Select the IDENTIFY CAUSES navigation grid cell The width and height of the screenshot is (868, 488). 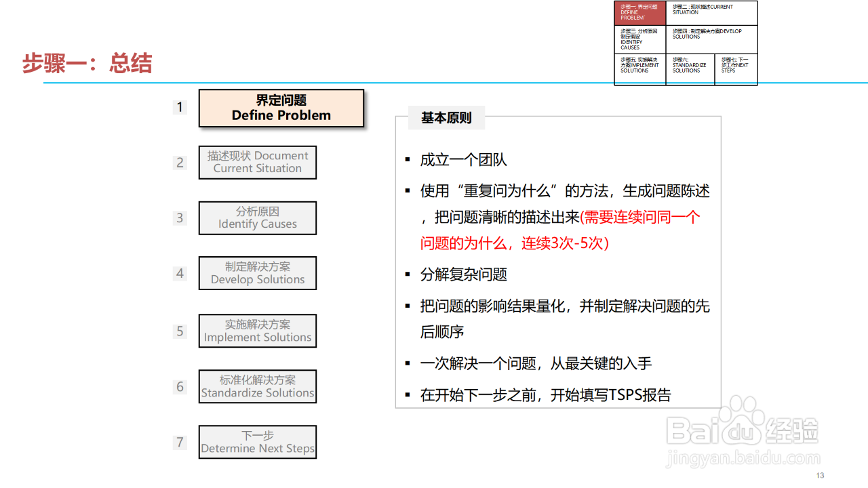pyautogui.click(x=640, y=40)
